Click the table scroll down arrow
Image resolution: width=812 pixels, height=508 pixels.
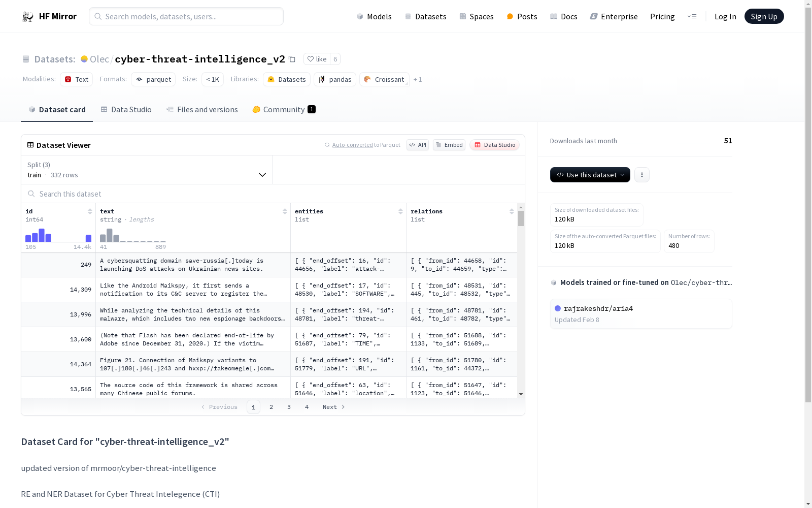point(521,394)
